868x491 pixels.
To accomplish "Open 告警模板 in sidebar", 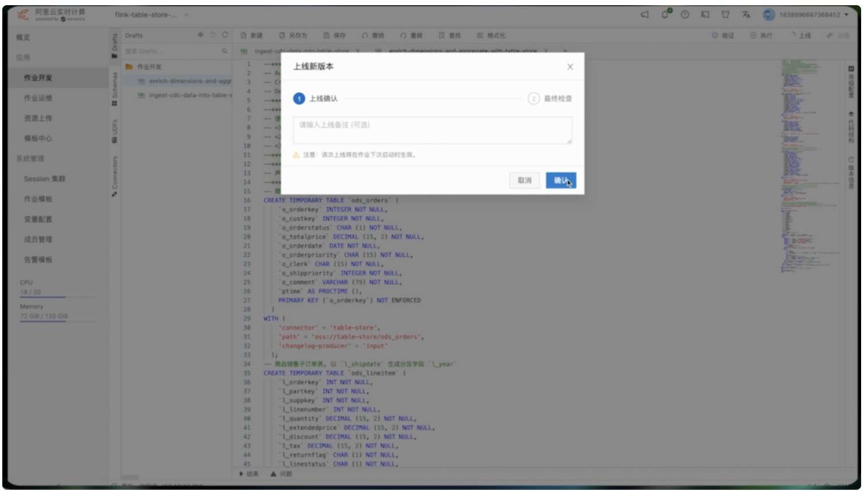I will tap(38, 259).
